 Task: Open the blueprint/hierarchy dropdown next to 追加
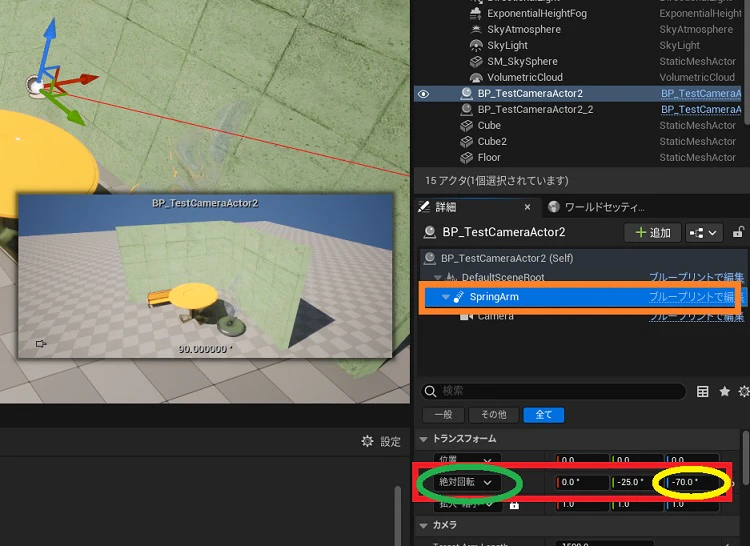pyautogui.click(x=704, y=233)
